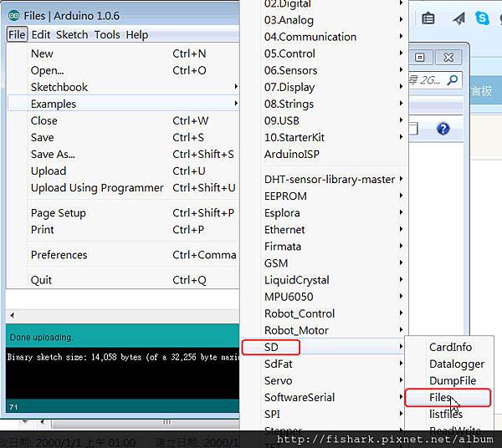Open Page Setup from the File menu
This screenshot has height=448, width=502.
[x=123, y=213]
